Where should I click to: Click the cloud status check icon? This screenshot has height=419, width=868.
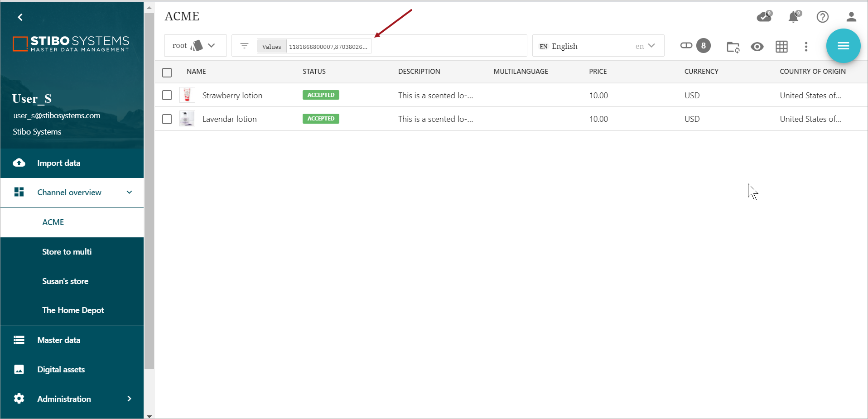point(764,17)
